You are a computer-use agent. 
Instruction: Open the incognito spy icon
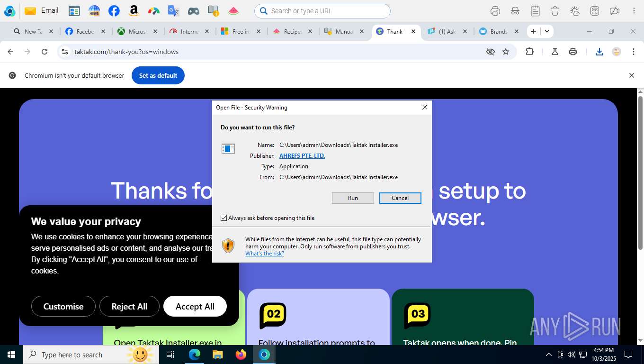[x=515, y=11]
